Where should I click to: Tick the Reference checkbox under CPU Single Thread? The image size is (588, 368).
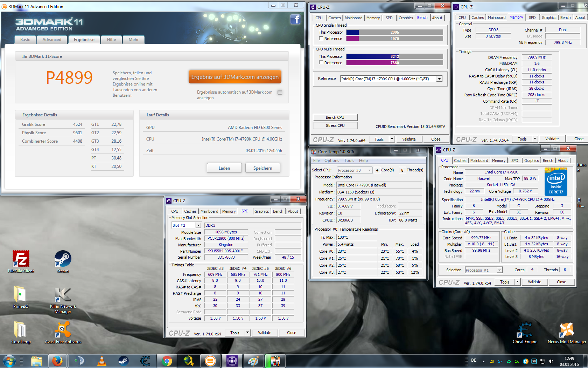[321, 39]
